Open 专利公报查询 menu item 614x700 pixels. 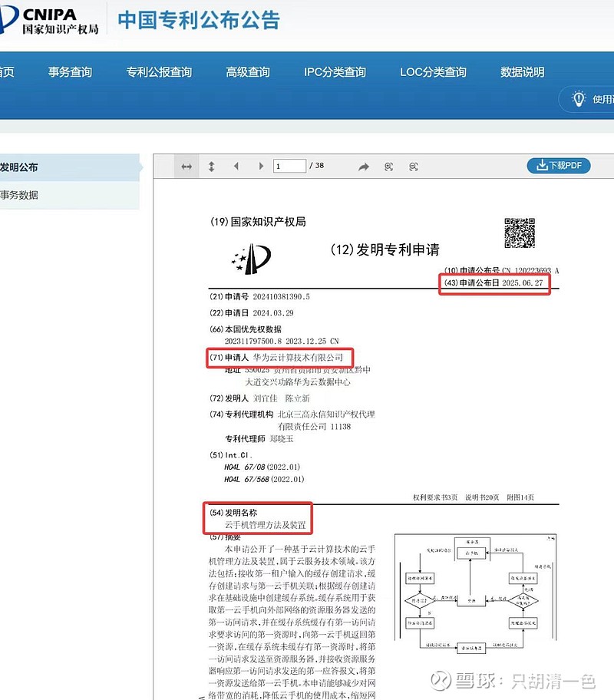tap(159, 72)
